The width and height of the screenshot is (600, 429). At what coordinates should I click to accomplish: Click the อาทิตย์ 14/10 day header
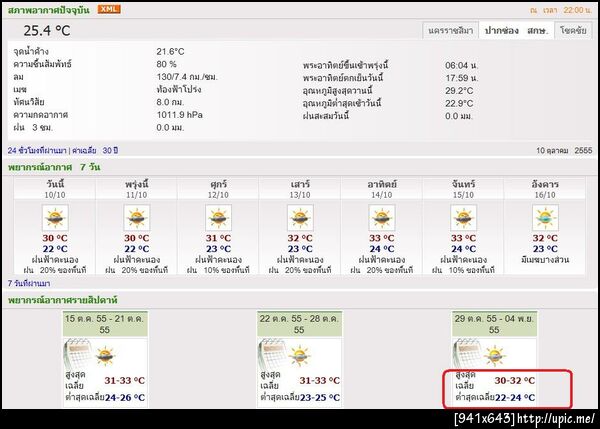point(382,189)
